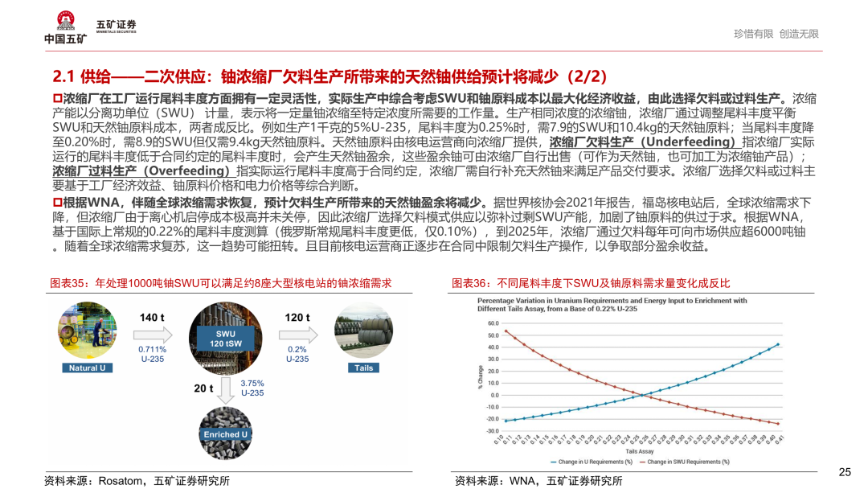
Task: Click the slide page number 25
Action: 844,472
